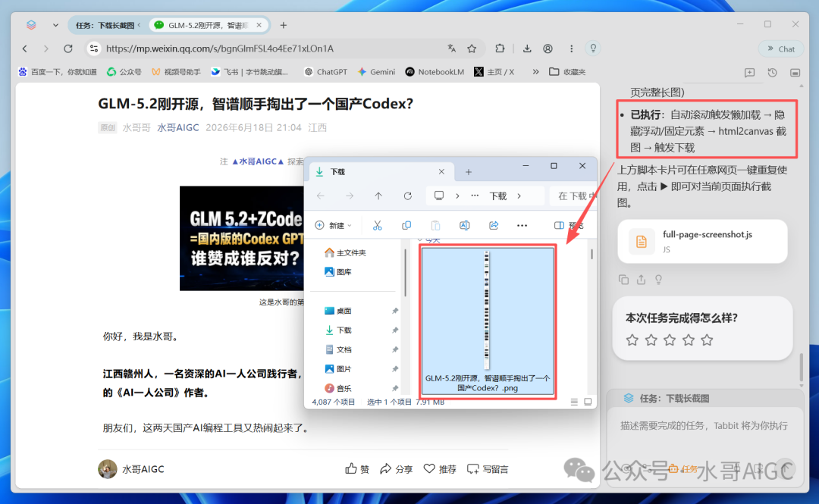The width and height of the screenshot is (819, 504).
Task: Cut the selected file with scissors icon
Action: pyautogui.click(x=377, y=226)
